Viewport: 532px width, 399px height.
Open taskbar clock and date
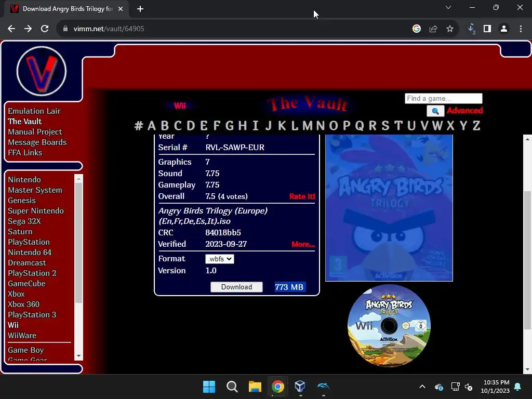coord(495,387)
